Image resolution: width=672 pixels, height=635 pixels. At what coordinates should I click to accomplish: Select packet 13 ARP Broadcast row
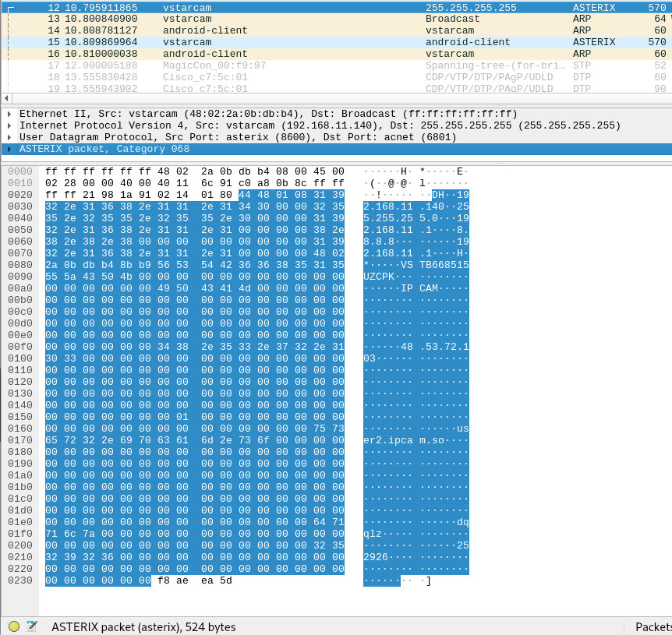click(336, 19)
